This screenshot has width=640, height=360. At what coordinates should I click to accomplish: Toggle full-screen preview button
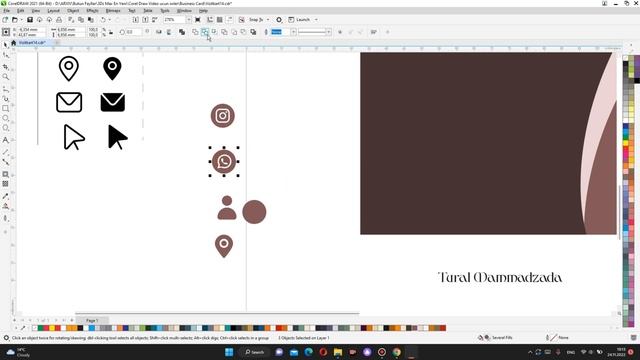tap(198, 20)
